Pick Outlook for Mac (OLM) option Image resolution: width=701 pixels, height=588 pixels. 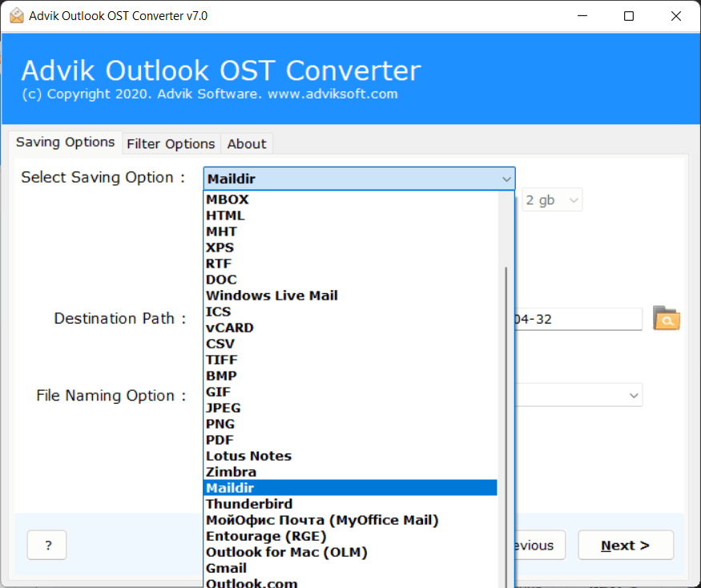point(350,552)
